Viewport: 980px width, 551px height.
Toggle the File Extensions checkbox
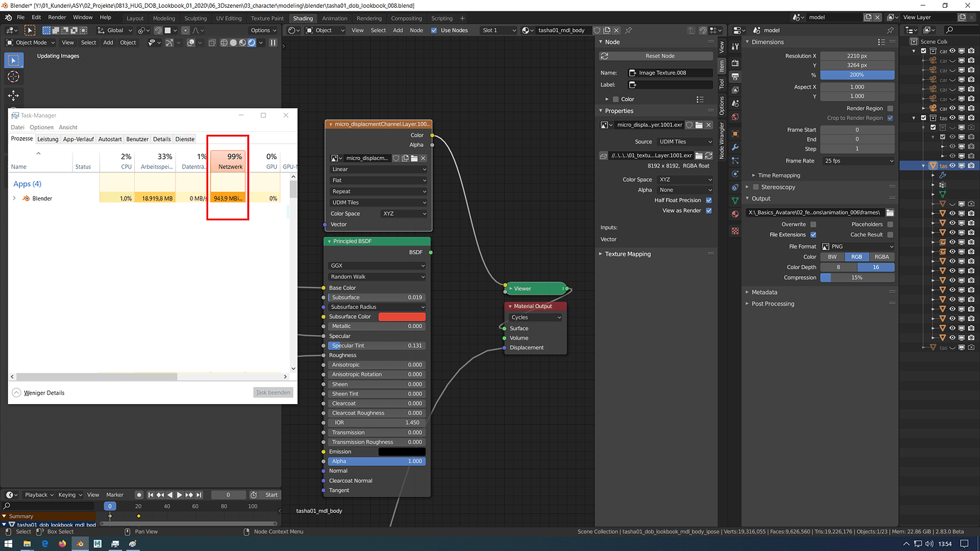coord(813,234)
